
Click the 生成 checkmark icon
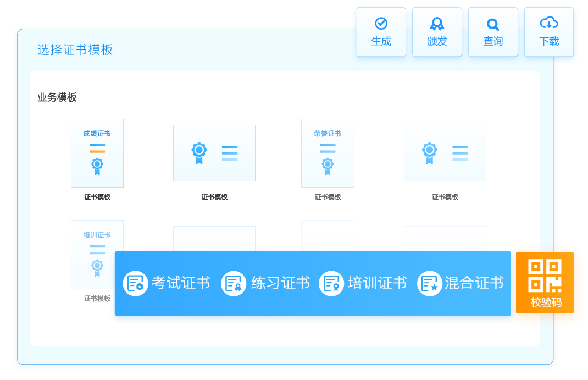click(x=381, y=24)
